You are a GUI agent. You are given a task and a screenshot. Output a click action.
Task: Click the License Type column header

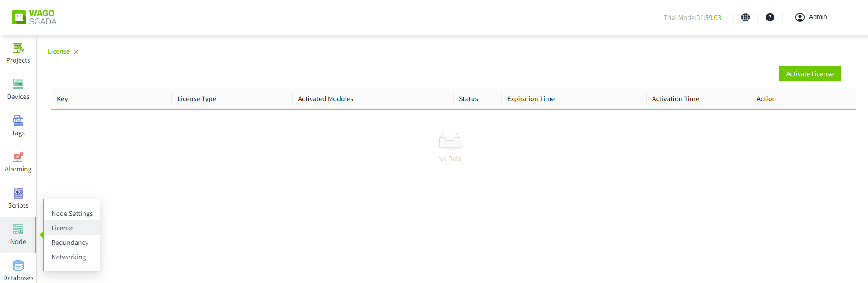coord(196,99)
